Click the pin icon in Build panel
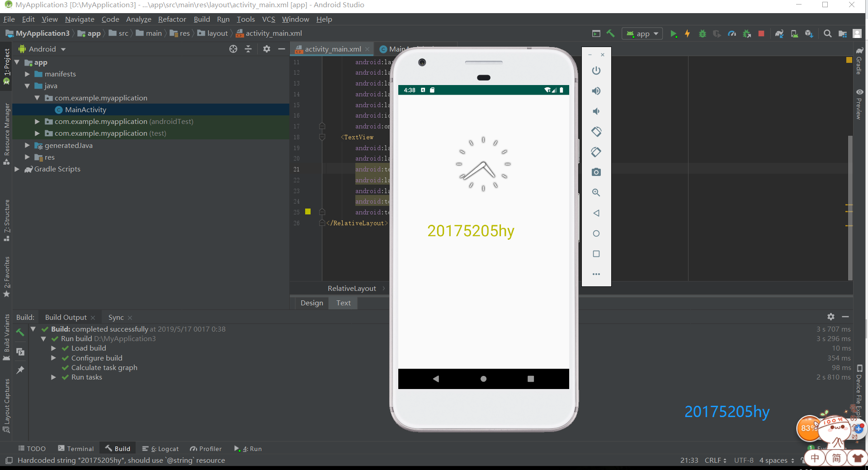This screenshot has height=470, width=868. [20, 370]
